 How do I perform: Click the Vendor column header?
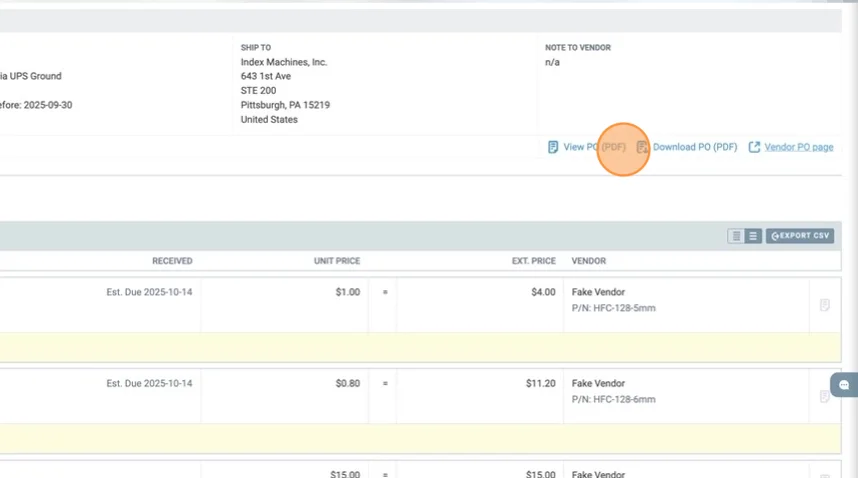(x=589, y=261)
